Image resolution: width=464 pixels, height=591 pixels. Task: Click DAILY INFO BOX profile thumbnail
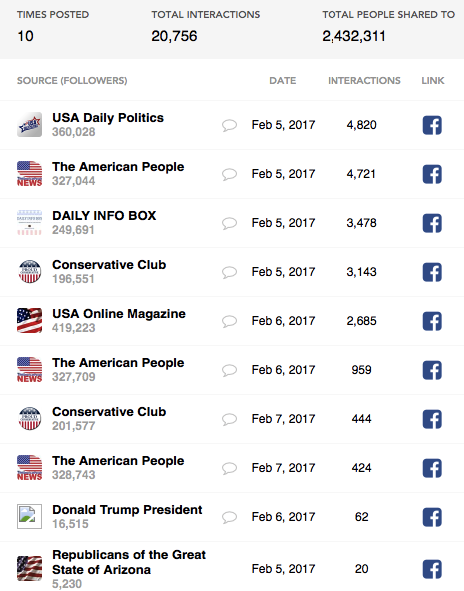(29, 223)
